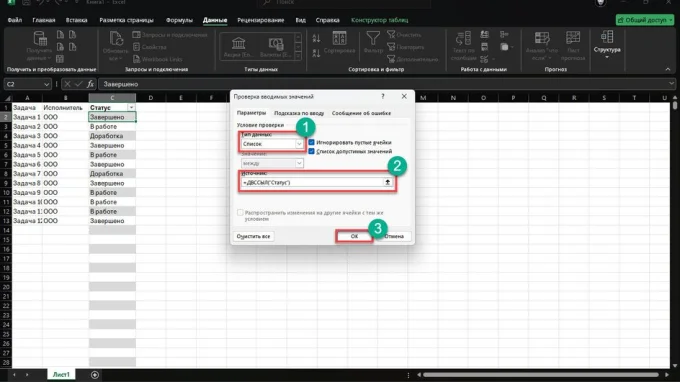Open Workbook Links in the ribbon

point(157,59)
